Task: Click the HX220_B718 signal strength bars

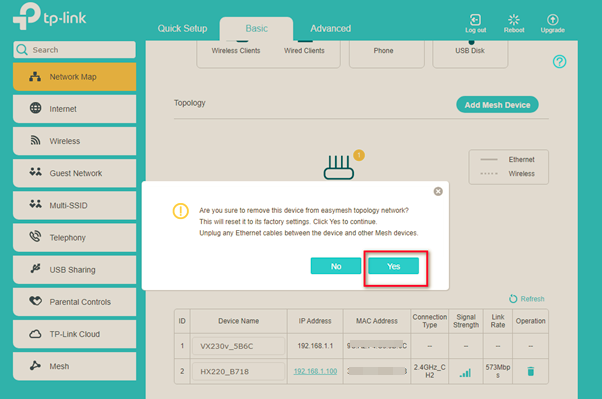Action: [x=465, y=372]
